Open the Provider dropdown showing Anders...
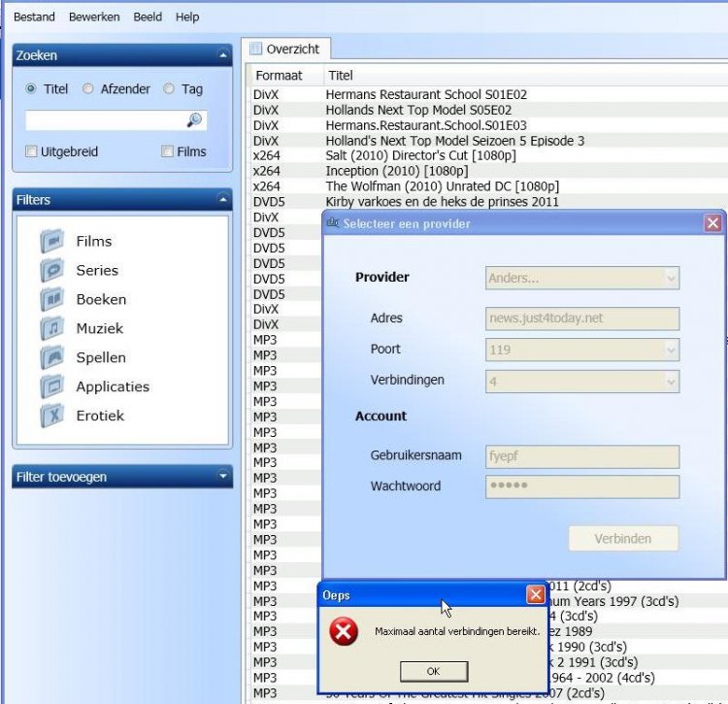728x704 pixels. point(582,278)
